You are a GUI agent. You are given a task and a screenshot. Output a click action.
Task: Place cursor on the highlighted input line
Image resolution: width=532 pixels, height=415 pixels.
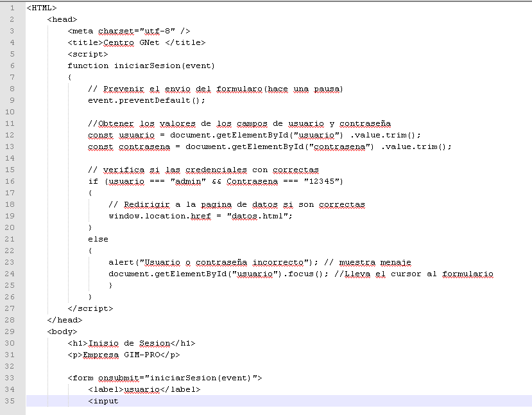pyautogui.click(x=103, y=401)
